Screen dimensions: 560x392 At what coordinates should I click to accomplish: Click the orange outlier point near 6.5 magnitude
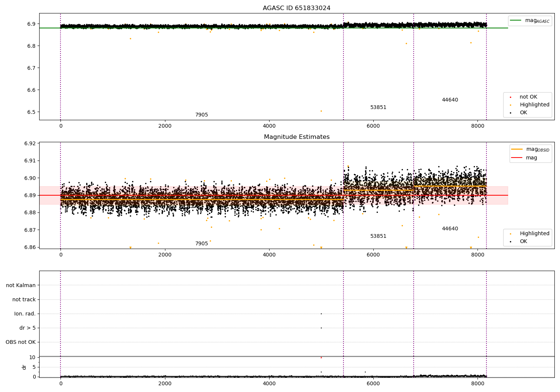[x=321, y=111]
